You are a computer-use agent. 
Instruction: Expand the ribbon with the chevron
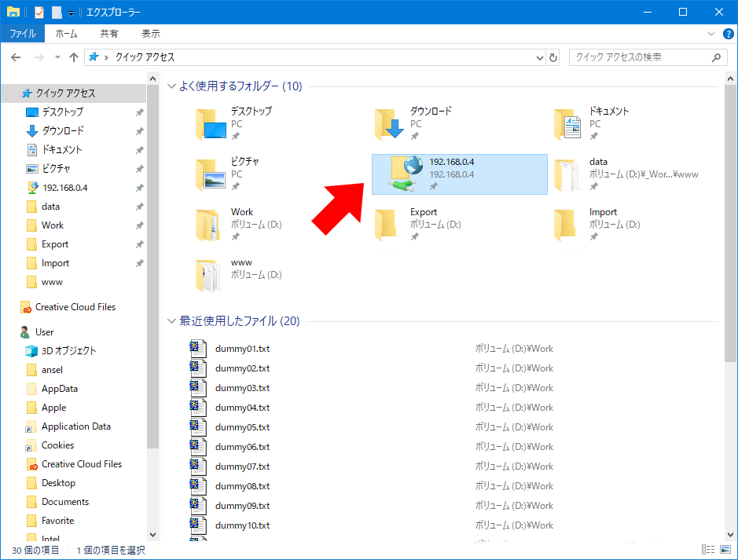(711, 34)
